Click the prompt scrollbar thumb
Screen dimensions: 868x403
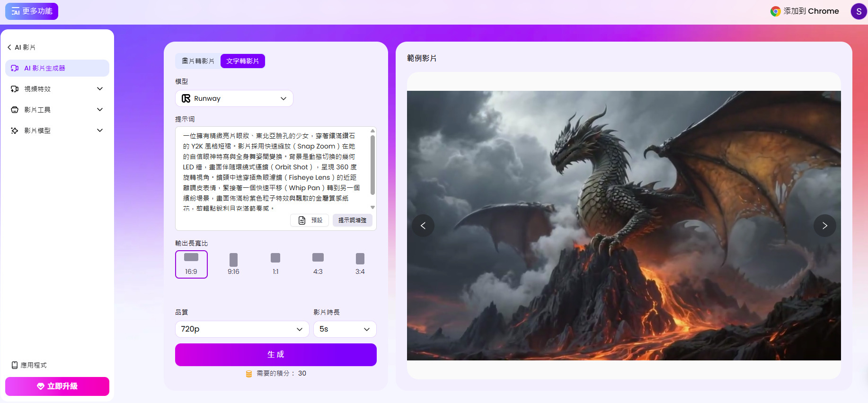pyautogui.click(x=372, y=165)
